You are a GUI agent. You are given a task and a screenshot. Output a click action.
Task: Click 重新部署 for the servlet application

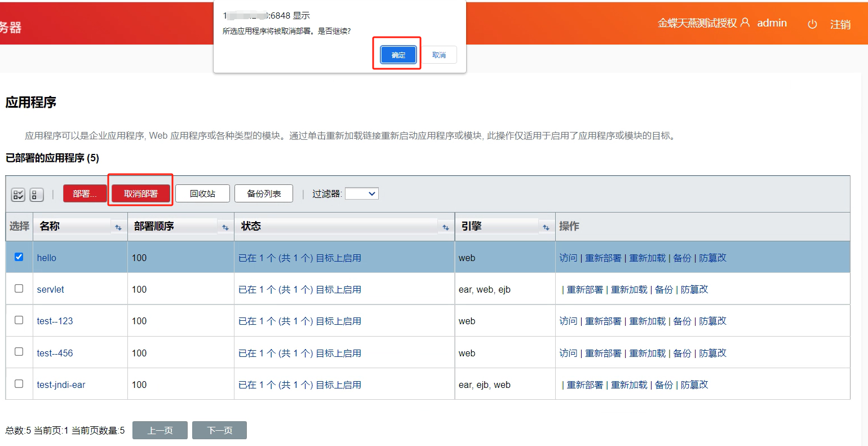585,289
